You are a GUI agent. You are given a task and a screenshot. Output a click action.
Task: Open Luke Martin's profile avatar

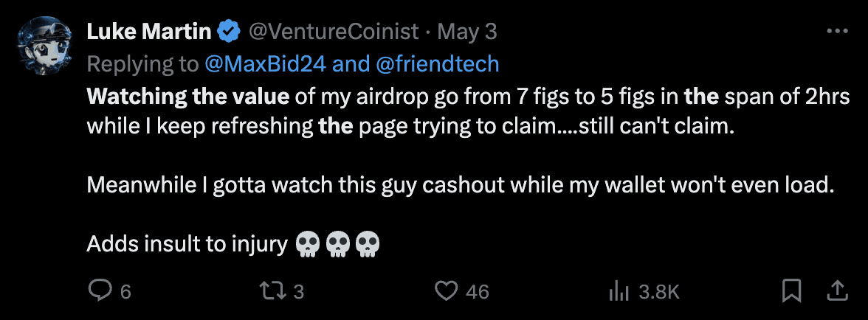pos(46,48)
